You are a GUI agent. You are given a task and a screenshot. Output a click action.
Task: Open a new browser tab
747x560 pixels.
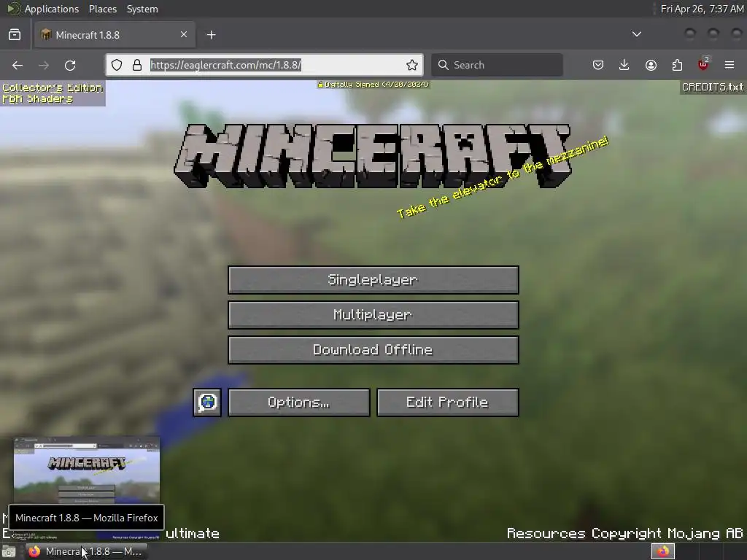[x=211, y=35]
